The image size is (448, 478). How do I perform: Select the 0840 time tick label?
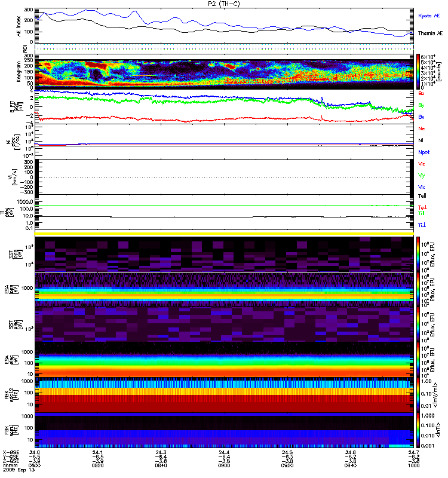click(x=161, y=465)
